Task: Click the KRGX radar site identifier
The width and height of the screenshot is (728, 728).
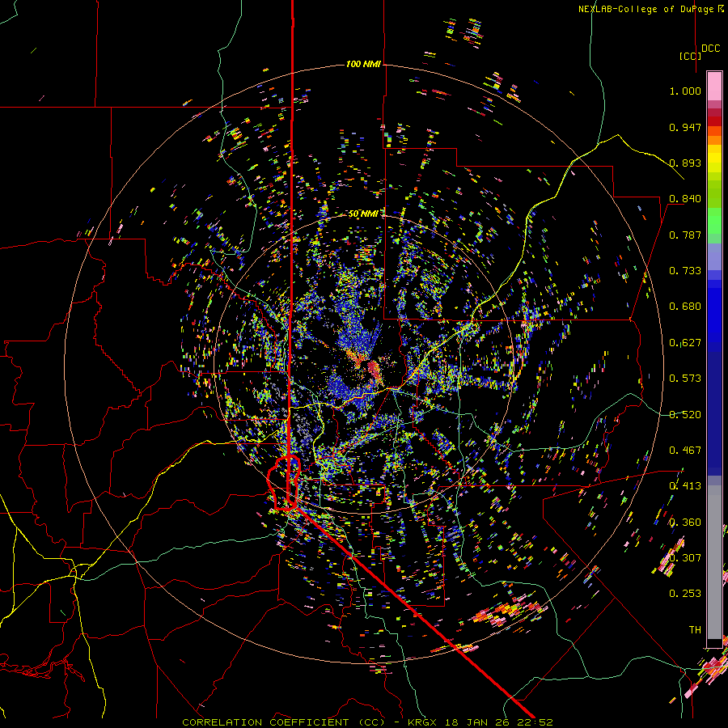Action: (424, 722)
